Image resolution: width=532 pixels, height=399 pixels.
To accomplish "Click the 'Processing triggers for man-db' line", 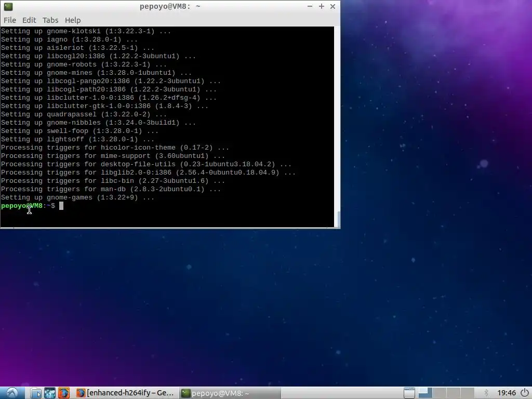I will click(111, 189).
